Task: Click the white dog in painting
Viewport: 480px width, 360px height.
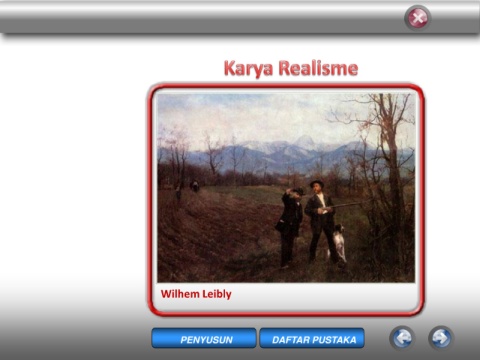Action: point(339,243)
